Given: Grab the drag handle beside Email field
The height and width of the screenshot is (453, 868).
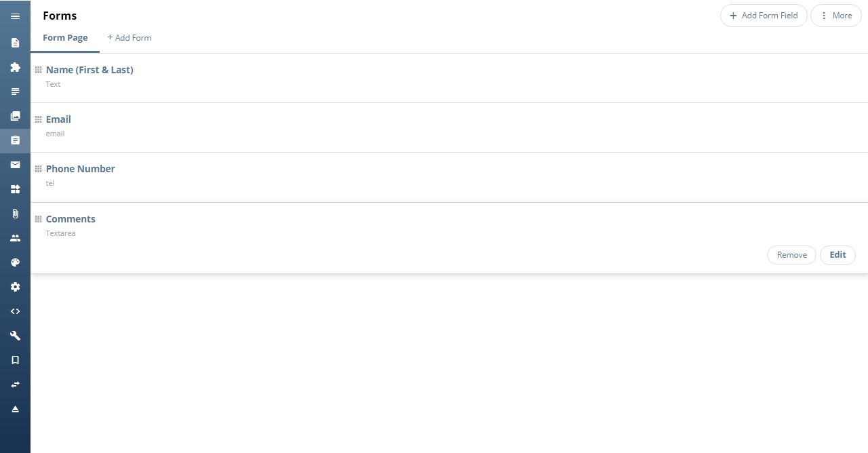Looking at the screenshot, I should [38, 119].
